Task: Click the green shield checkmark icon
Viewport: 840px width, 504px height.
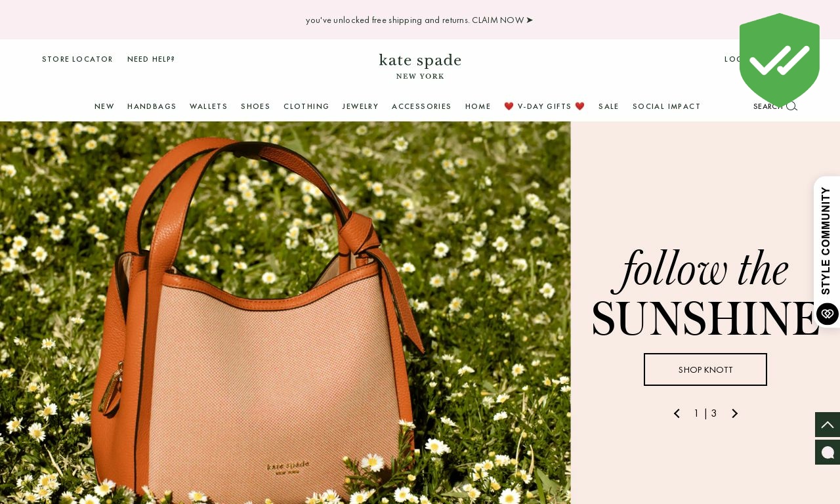Action: tap(780, 59)
